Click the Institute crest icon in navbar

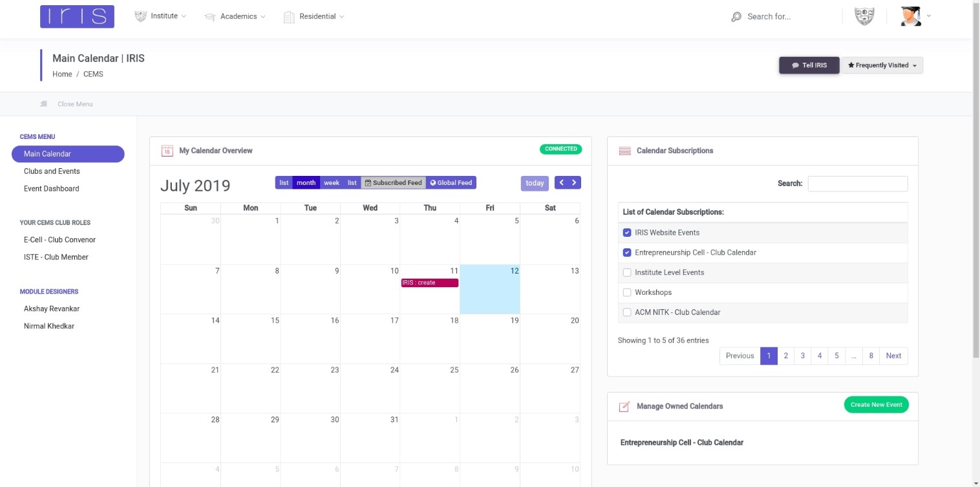tap(140, 16)
